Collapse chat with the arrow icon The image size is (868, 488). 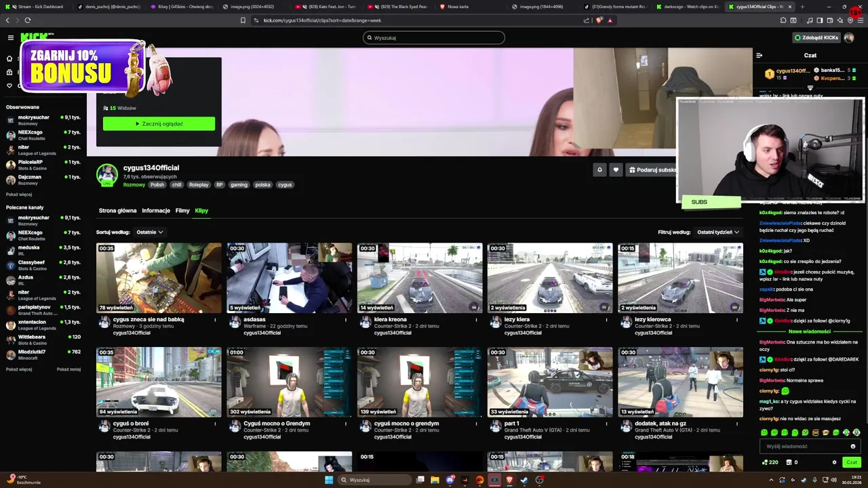(759, 55)
